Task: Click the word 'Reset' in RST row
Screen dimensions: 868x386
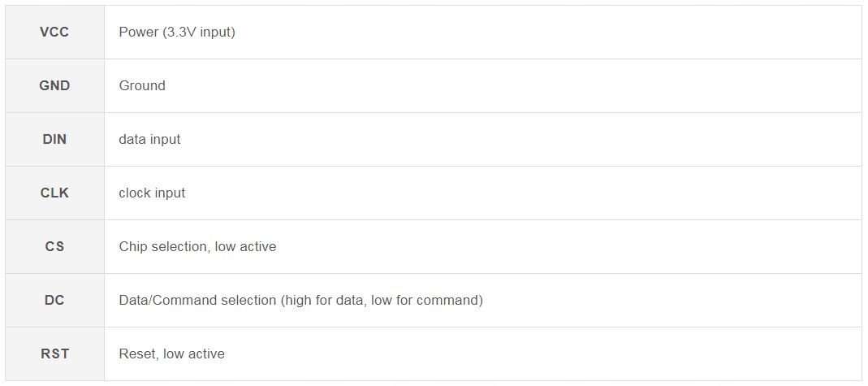Action: click(x=138, y=353)
